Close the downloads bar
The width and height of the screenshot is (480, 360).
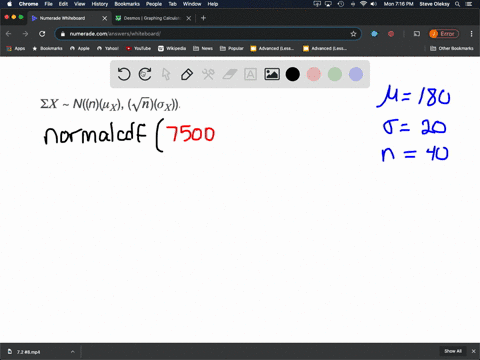tap(473, 351)
